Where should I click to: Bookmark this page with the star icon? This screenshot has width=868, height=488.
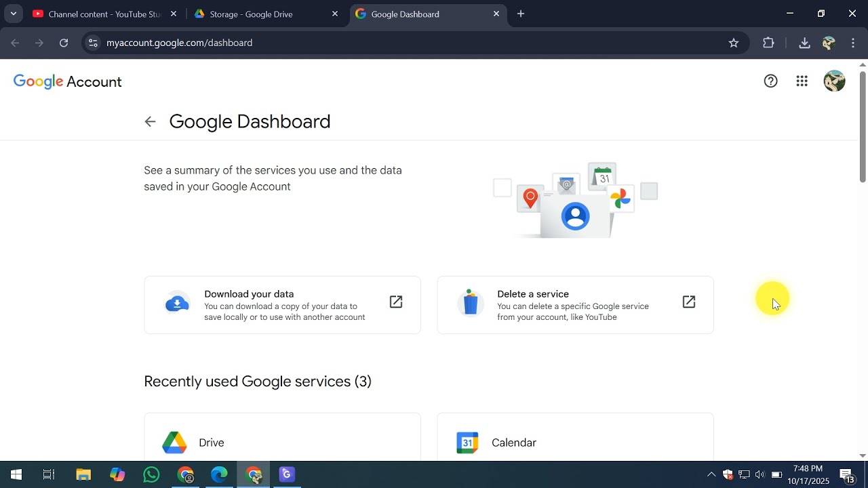(x=733, y=43)
